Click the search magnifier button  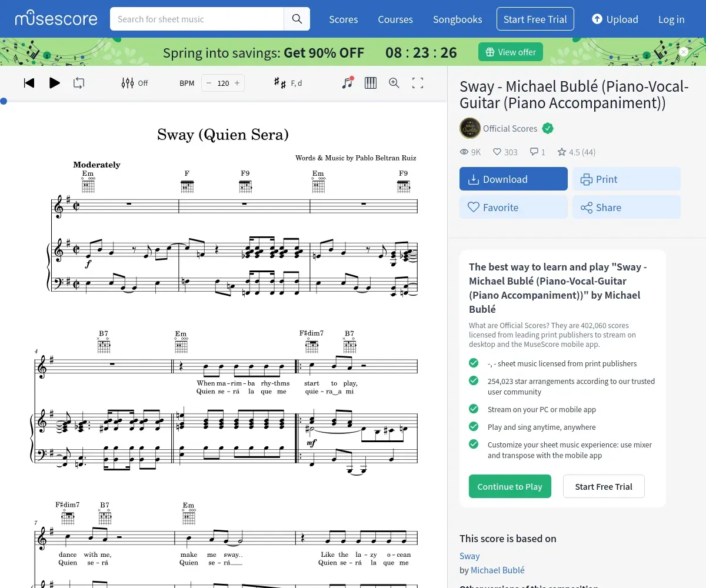coord(297,19)
